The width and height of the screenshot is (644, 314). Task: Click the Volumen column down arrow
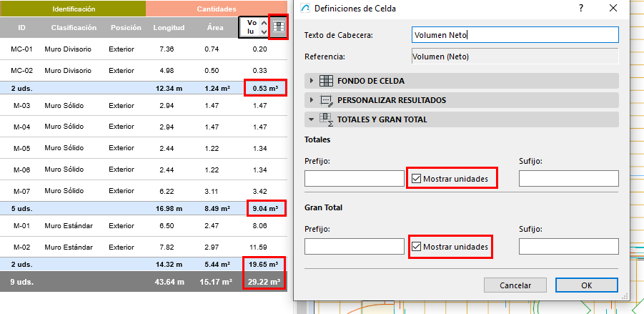[x=264, y=31]
